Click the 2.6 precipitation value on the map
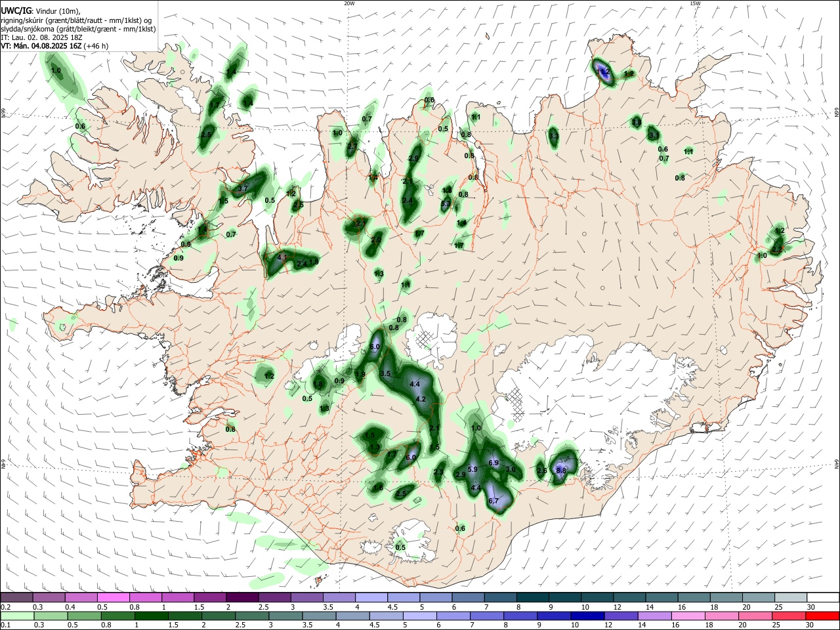 click(x=542, y=471)
